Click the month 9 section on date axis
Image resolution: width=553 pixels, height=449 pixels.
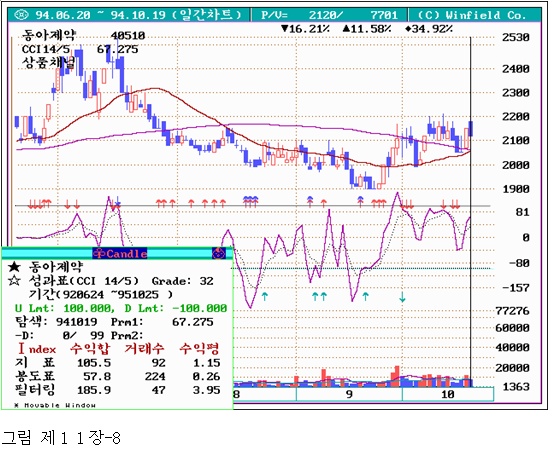pyautogui.click(x=349, y=394)
